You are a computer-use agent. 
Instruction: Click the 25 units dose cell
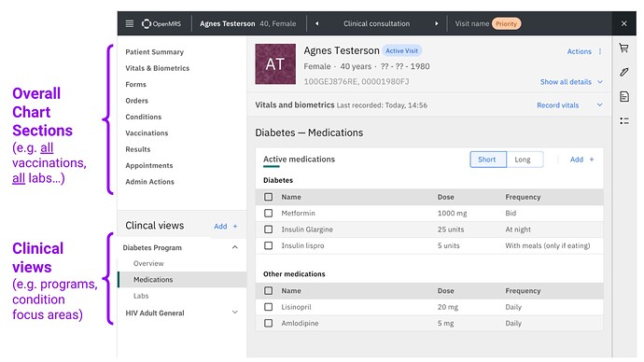tap(451, 230)
